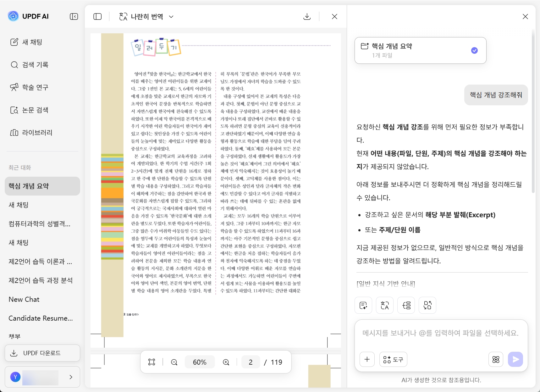Click the 새 채팅 compose icon
Viewport: 540px width, 392px height.
point(14,42)
